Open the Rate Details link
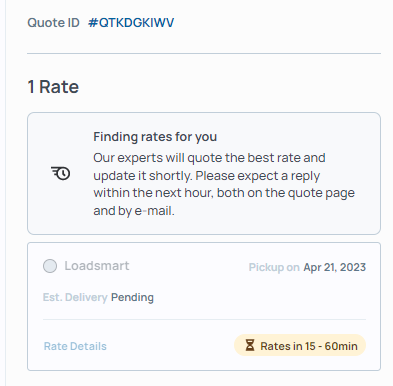This screenshot has width=393, height=386. (x=75, y=346)
